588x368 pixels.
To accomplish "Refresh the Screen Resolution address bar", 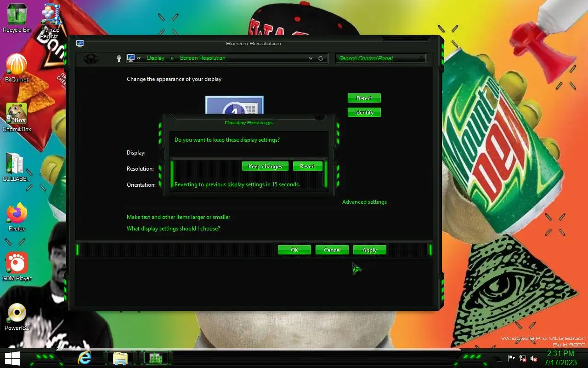I will point(321,58).
